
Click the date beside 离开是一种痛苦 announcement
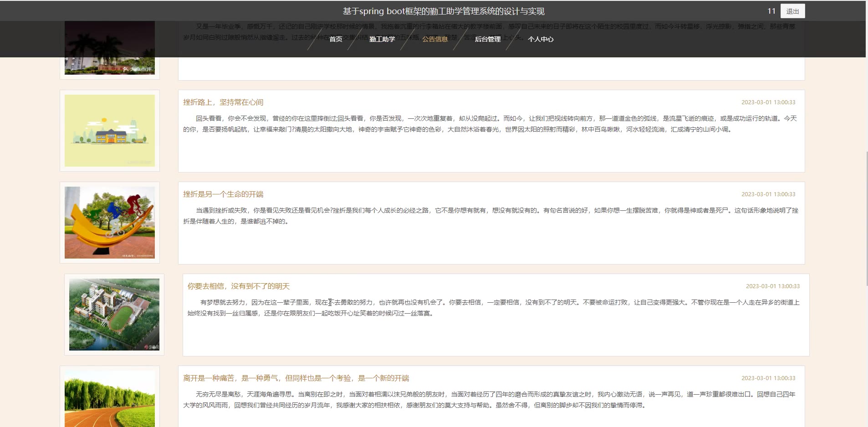coord(768,378)
